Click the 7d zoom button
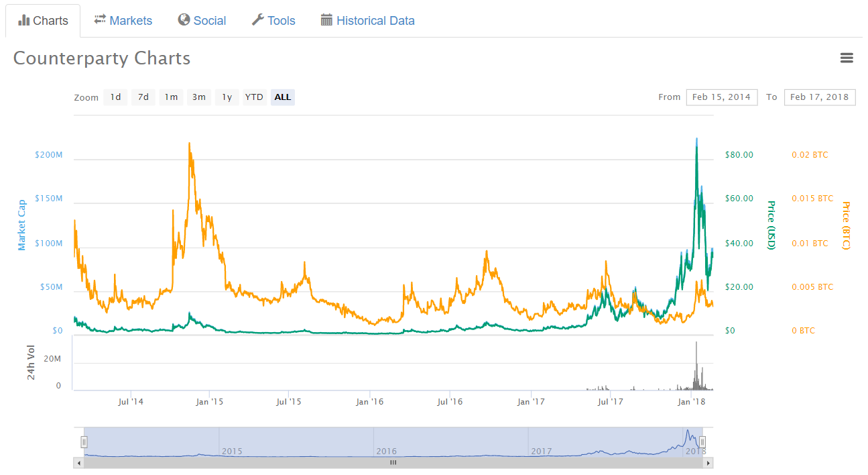 pos(143,97)
